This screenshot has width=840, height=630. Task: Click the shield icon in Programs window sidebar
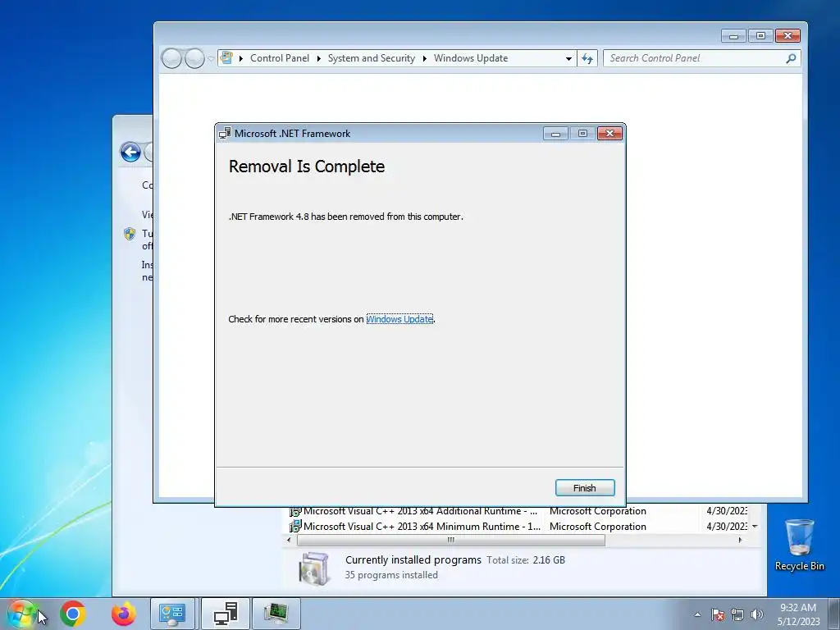130,234
